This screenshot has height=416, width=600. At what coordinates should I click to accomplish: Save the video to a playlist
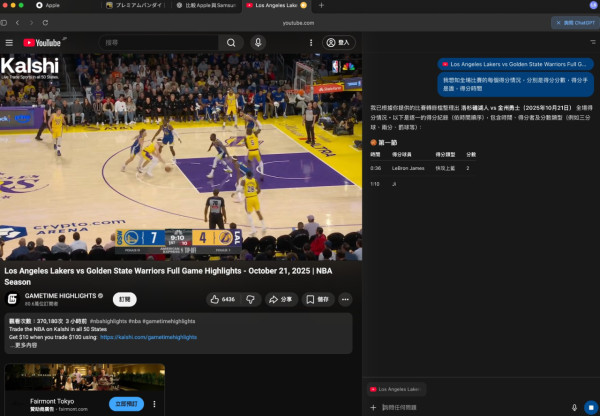click(x=318, y=299)
